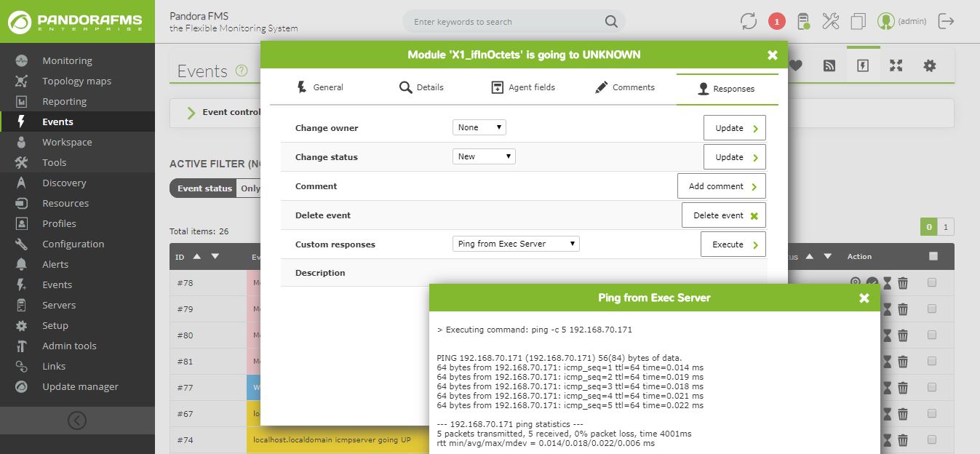This screenshot has width=980, height=454.
Task: Open the tools wrench icon in the header
Action: tap(831, 21)
